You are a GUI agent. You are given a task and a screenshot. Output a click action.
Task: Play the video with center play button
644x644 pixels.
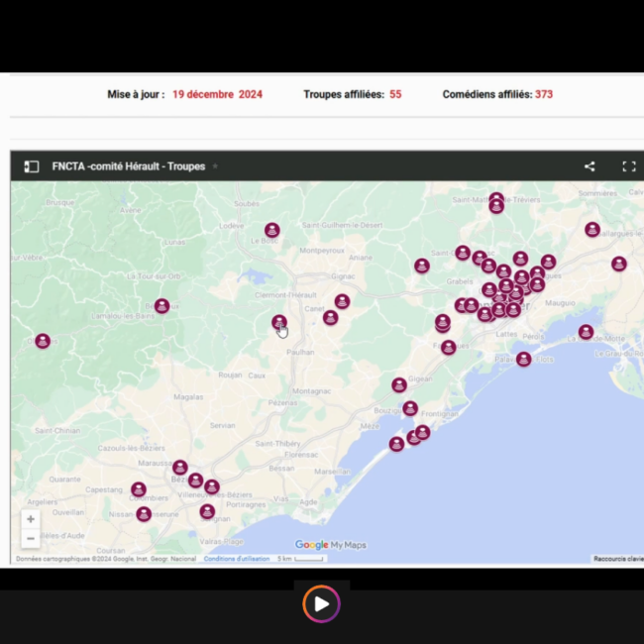pyautogui.click(x=322, y=603)
